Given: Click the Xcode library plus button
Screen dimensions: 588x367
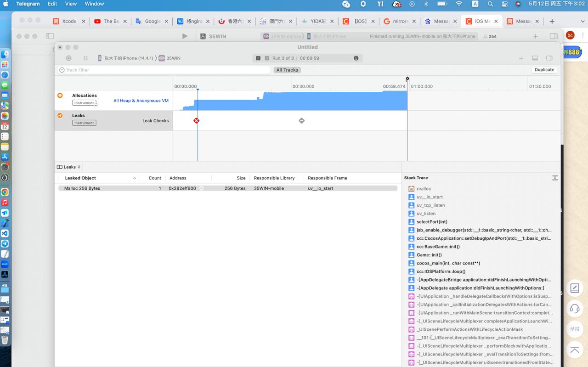Looking at the screenshot, I should click(535, 36).
